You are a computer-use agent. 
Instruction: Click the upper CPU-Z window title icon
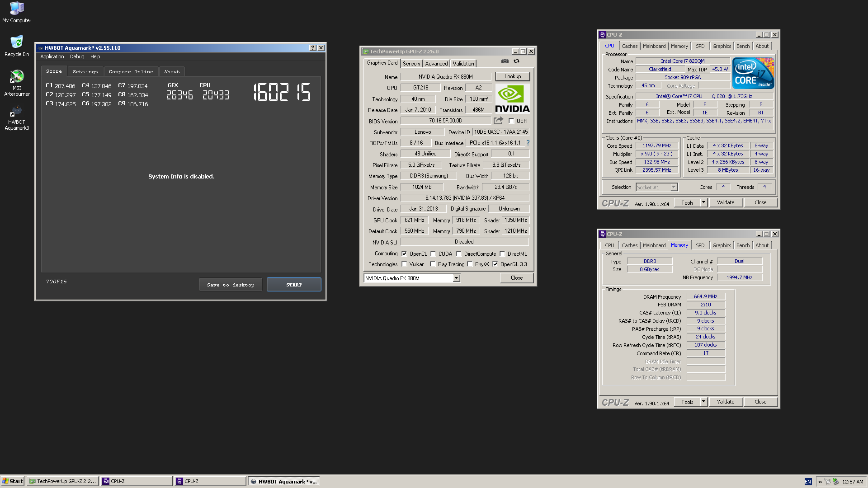point(603,35)
